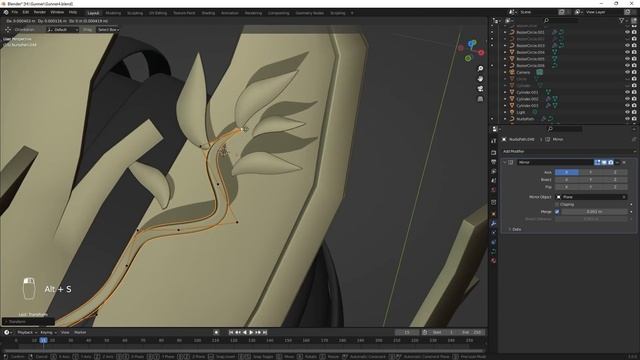Open the Orientation Default dropdown
640x360 pixels.
pyautogui.click(x=62, y=30)
